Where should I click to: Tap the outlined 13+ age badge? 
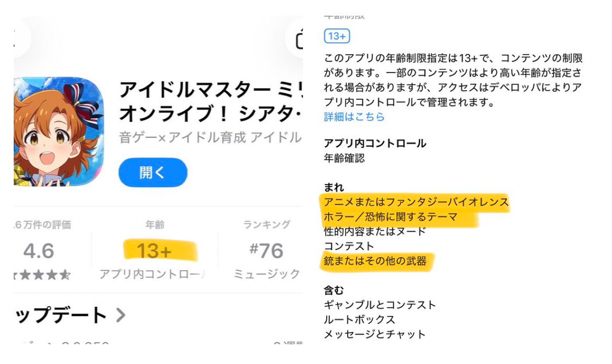(x=336, y=36)
